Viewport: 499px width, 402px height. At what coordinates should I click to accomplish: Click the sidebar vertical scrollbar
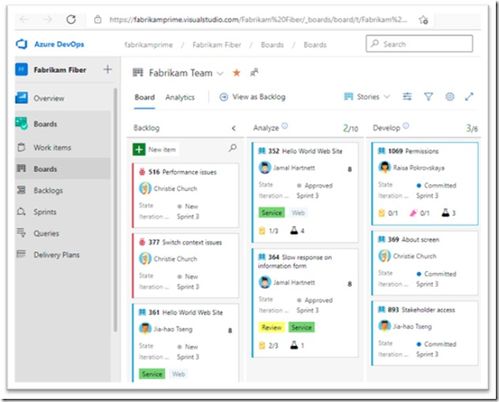tap(116, 210)
